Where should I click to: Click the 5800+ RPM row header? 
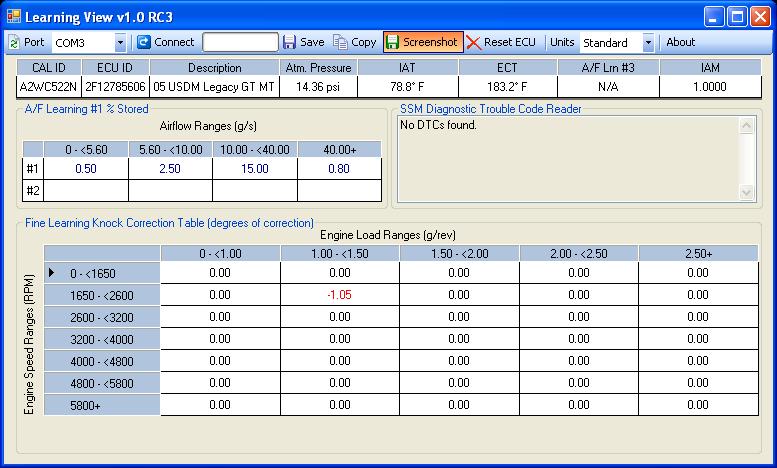pyautogui.click(x=102, y=406)
